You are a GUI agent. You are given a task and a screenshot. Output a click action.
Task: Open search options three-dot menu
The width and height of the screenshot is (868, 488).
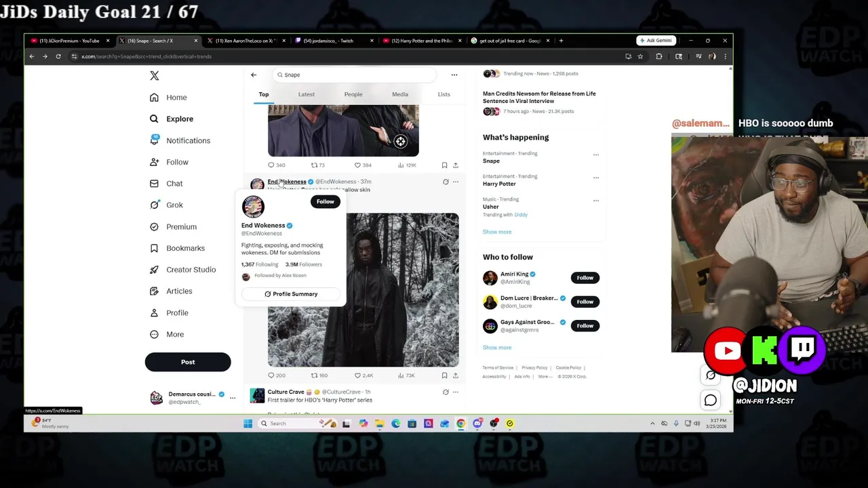click(x=454, y=75)
